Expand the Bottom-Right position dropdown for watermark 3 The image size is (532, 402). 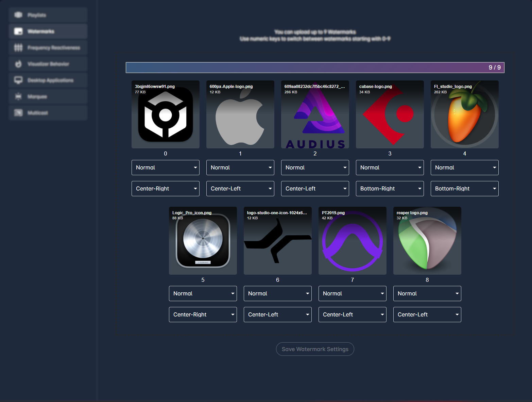[390, 188]
